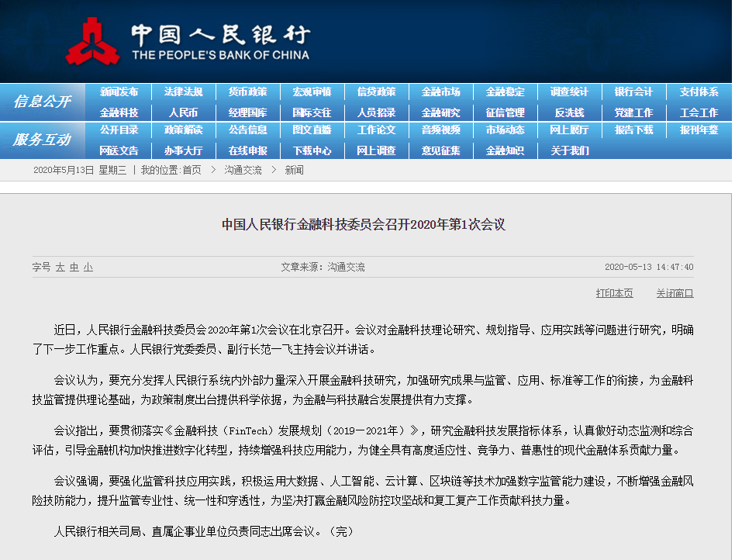Go to 党建工作 section
The width and height of the screenshot is (735, 560).
pyautogui.click(x=633, y=112)
